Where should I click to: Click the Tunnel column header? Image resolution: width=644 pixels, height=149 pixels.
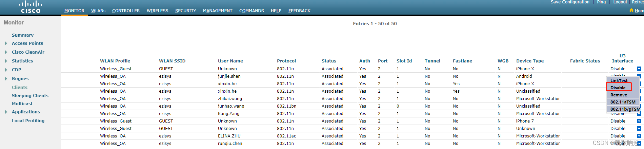click(432, 61)
